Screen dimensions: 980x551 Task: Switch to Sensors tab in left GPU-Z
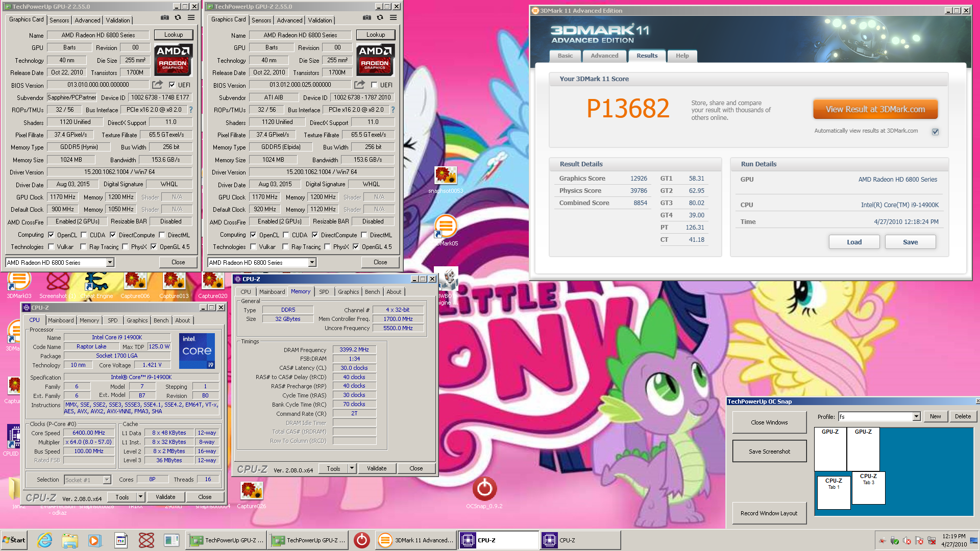coord(59,20)
